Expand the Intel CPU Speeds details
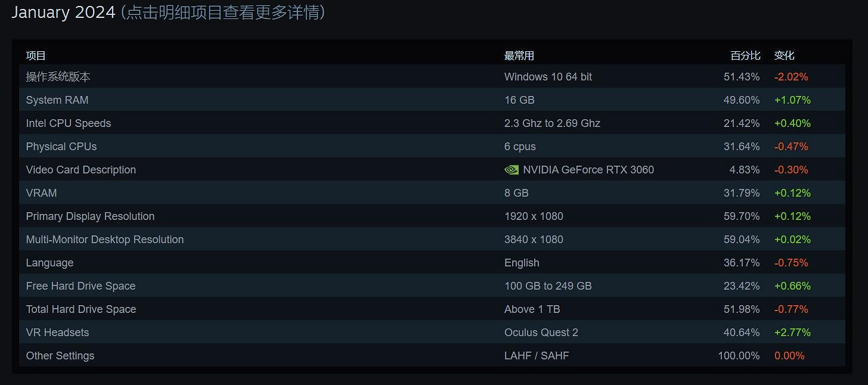868x385 pixels. click(x=69, y=123)
